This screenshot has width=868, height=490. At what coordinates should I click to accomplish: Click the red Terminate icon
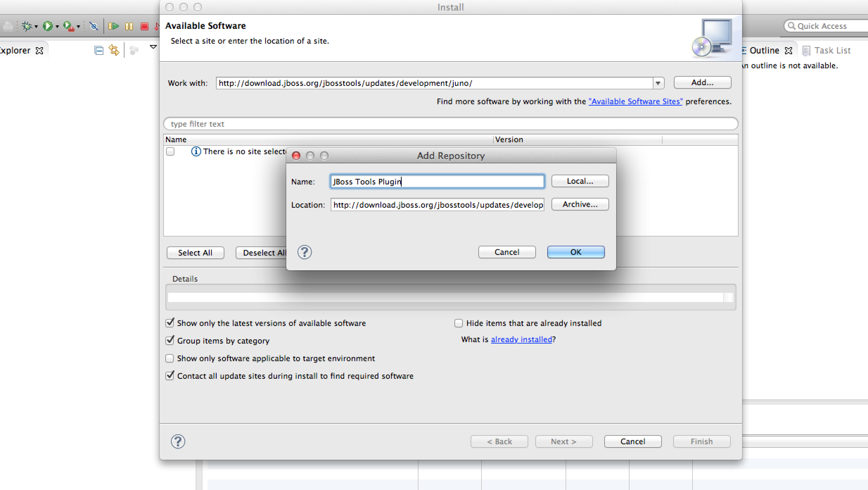[x=144, y=26]
